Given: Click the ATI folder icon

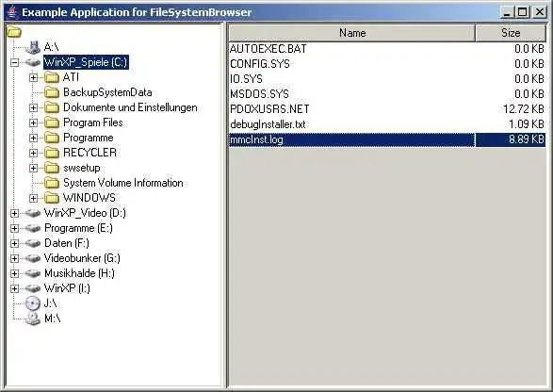Looking at the screenshot, I should (x=52, y=77).
